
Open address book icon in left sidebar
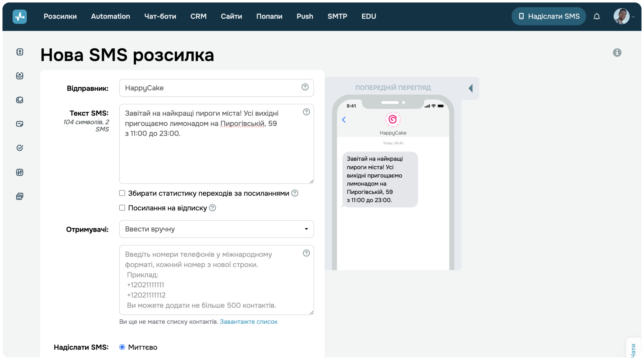(20, 52)
